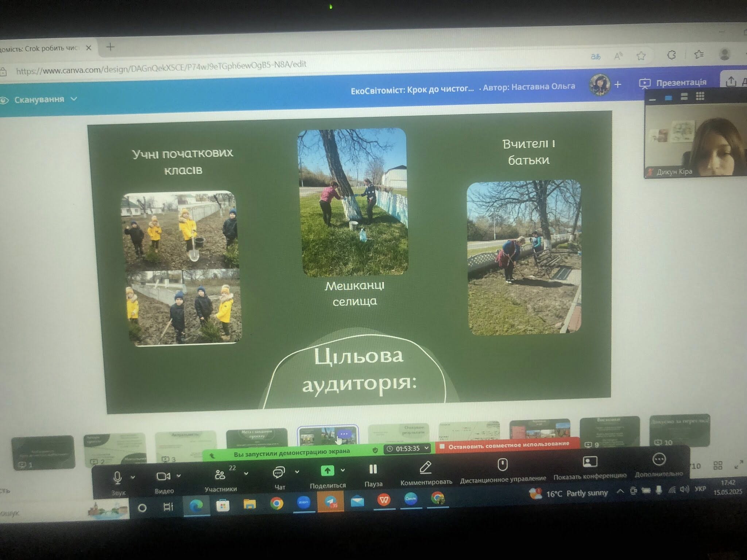The image size is (747, 560).
Task: Minimize the Zoom video thumbnail panel
Action: pyautogui.click(x=653, y=99)
